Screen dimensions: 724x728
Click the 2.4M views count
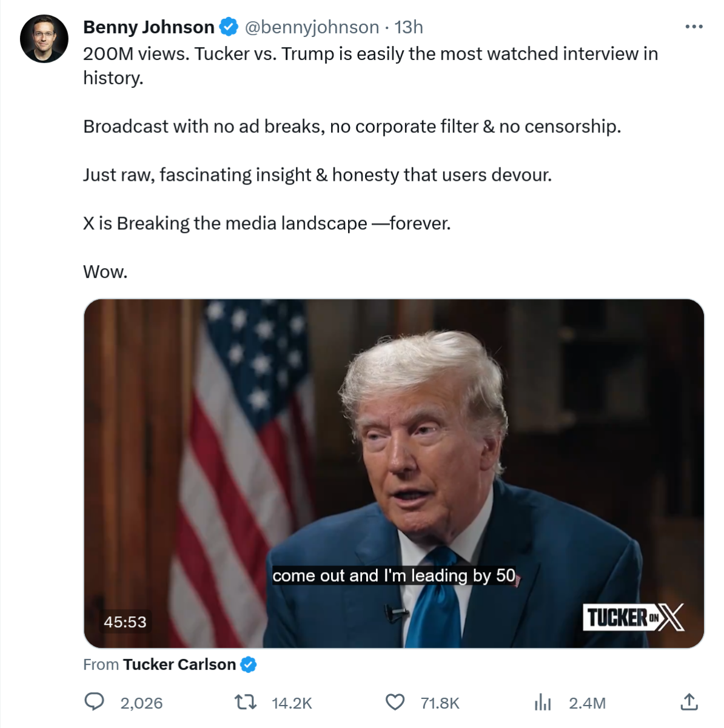click(x=587, y=703)
